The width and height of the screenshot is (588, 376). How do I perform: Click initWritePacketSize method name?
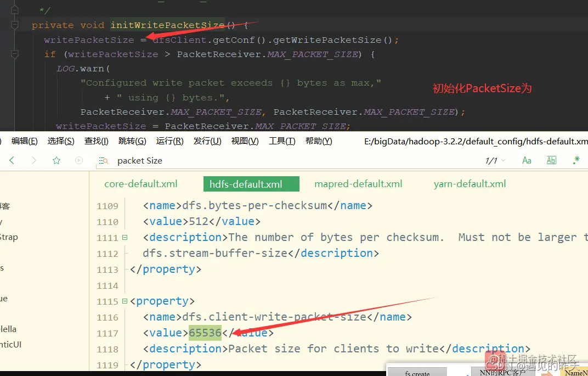tap(167, 25)
